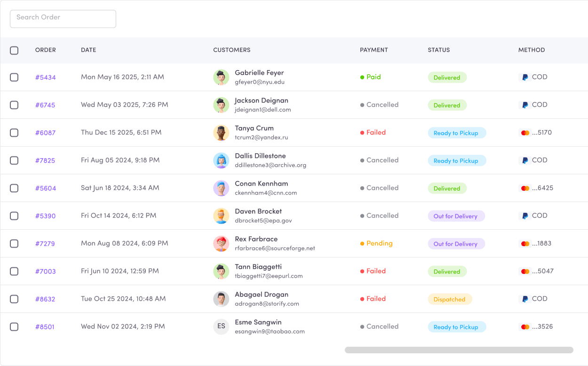This screenshot has width=588, height=366.
Task: Sort by the ORDER column header
Action: [x=46, y=50]
